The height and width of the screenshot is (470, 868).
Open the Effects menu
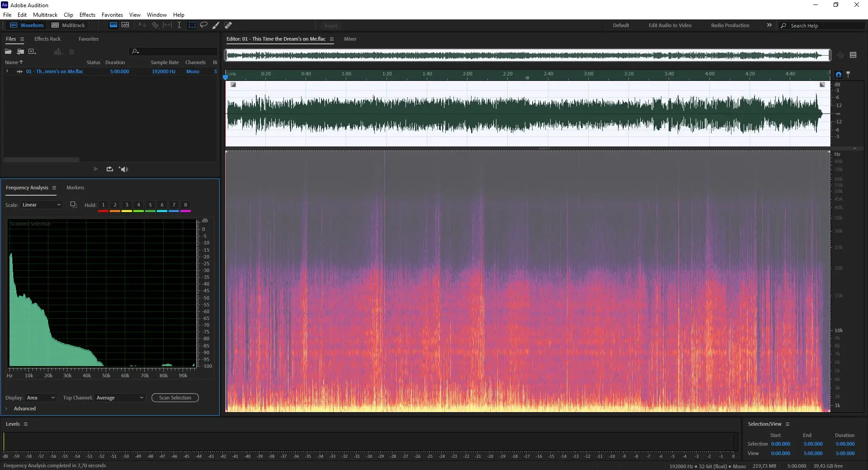point(87,15)
